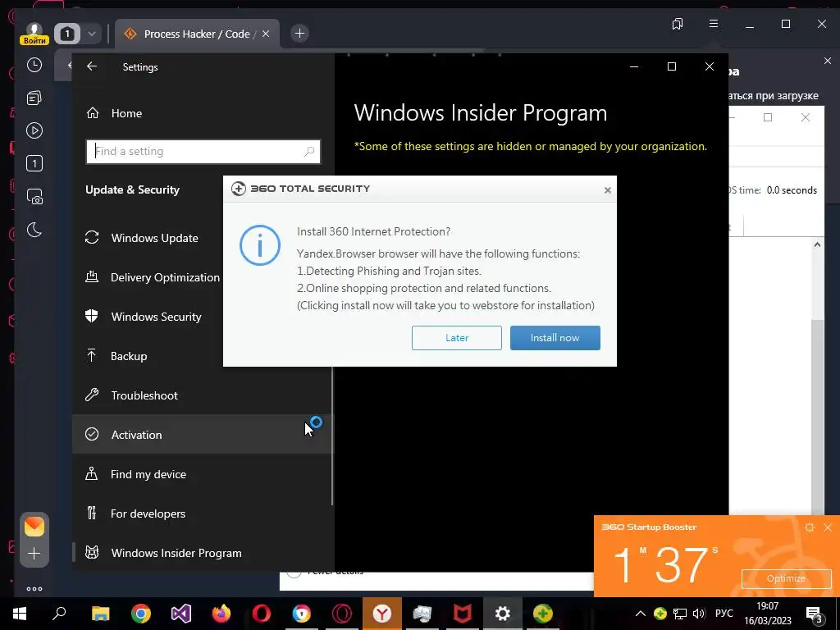The image size is (840, 630).
Task: Close the 360 Startup Booster popup
Action: 828,527
